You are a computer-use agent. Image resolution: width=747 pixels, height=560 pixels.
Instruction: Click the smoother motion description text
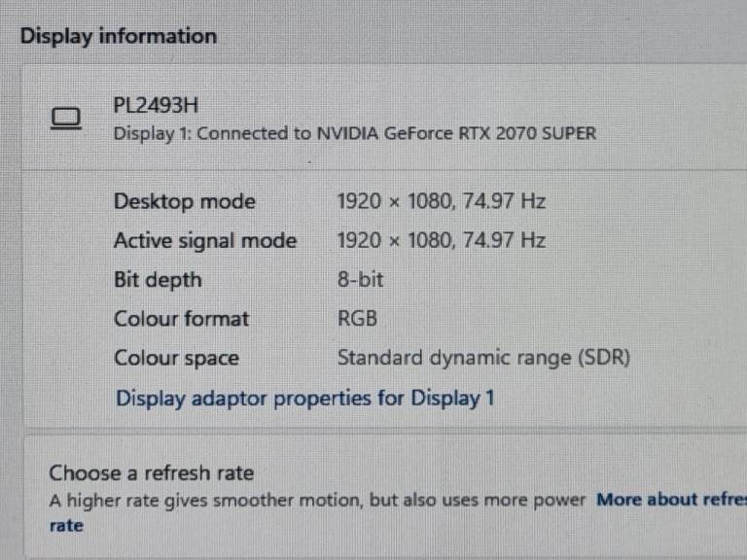(x=317, y=500)
